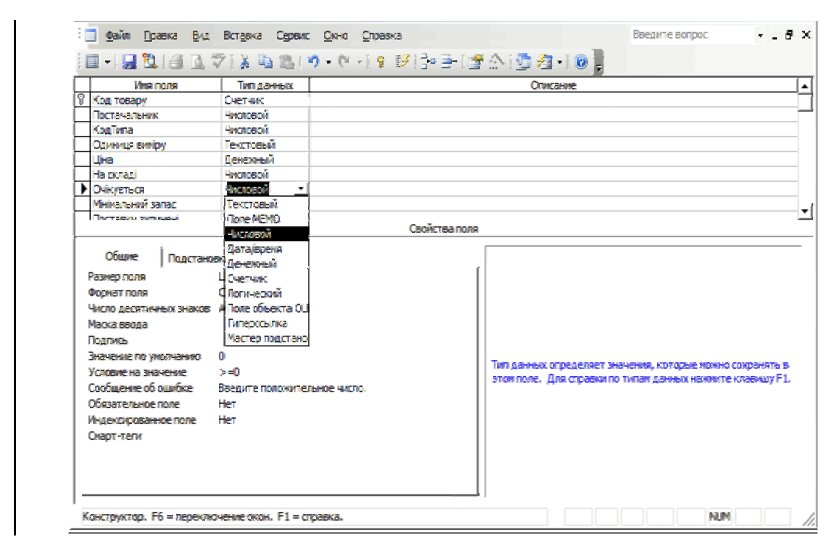Open the help question box dropdown
Viewport: 827px width, 539px height.
[x=760, y=35]
